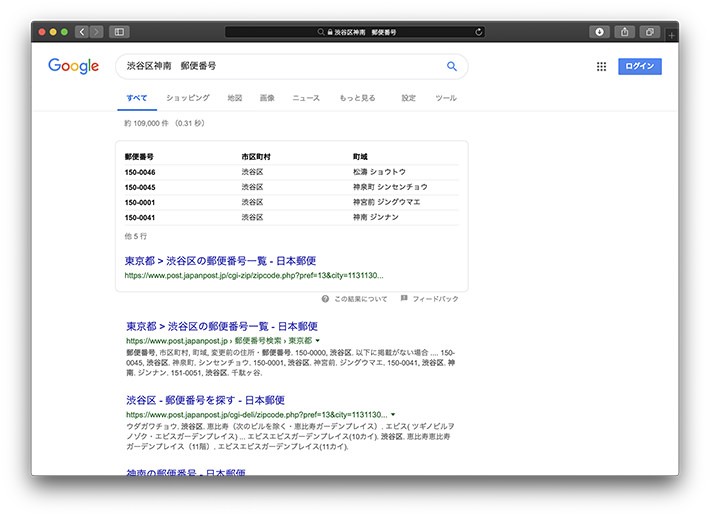
Task: Click the Google search box text
Action: point(171,66)
